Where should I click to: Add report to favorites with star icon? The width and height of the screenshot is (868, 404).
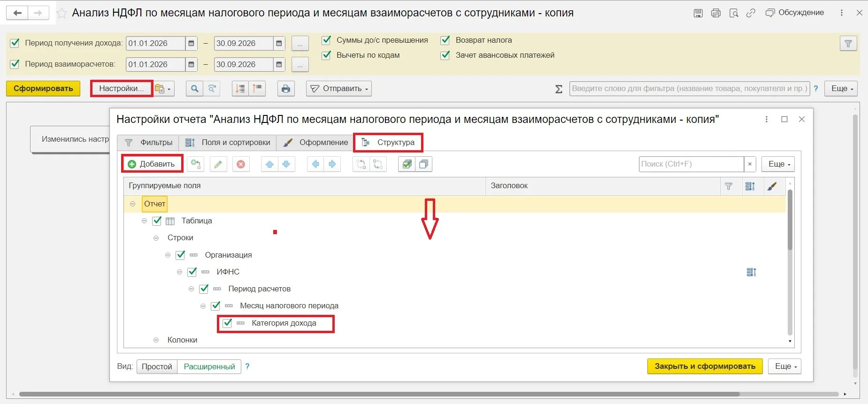[x=61, y=13]
